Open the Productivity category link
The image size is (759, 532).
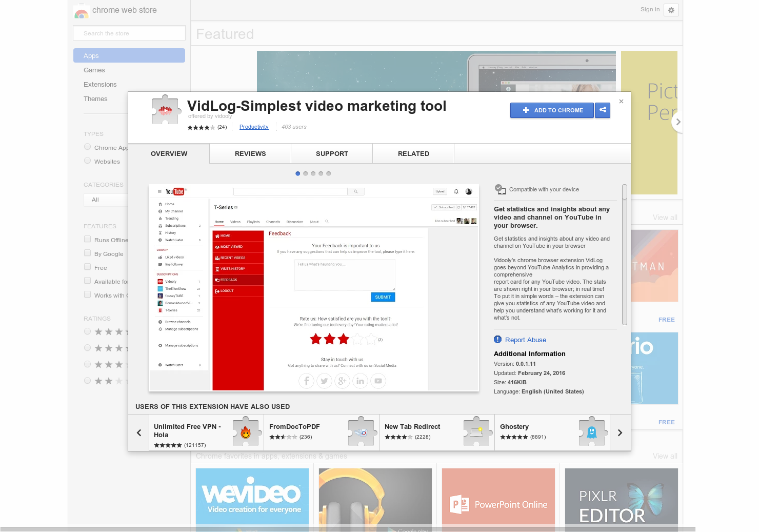[x=253, y=127]
